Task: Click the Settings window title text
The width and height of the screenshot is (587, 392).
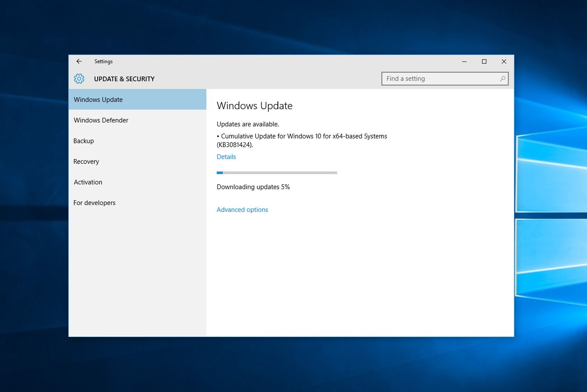Action: tap(104, 61)
